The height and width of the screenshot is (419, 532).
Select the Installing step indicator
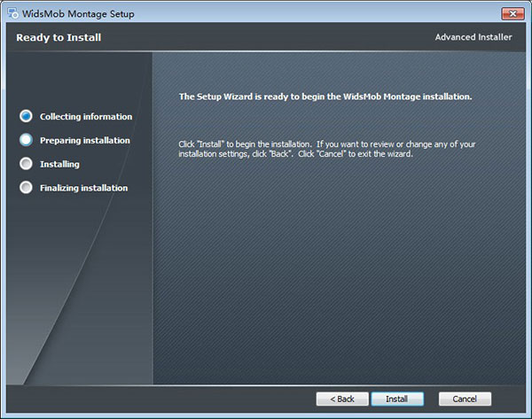pyautogui.click(x=26, y=164)
